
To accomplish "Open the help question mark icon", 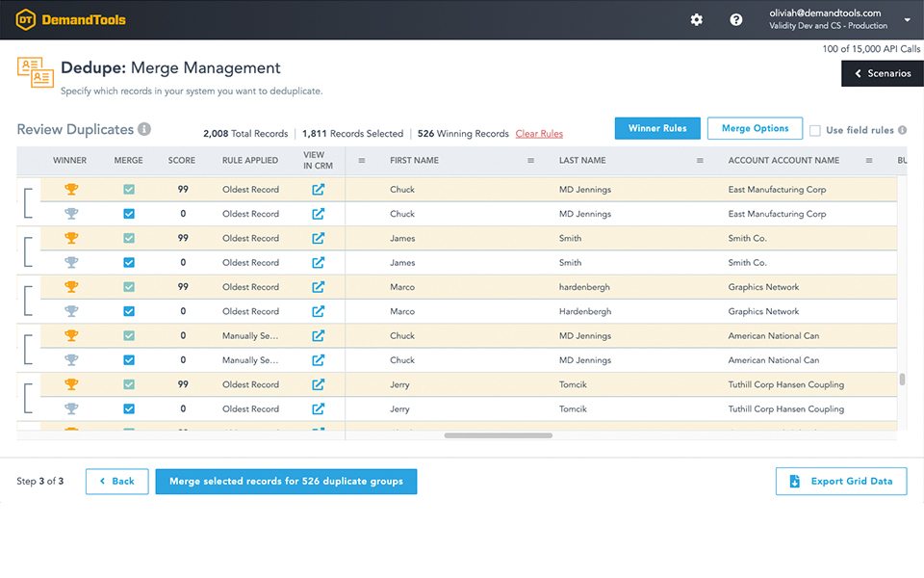I will (x=736, y=20).
